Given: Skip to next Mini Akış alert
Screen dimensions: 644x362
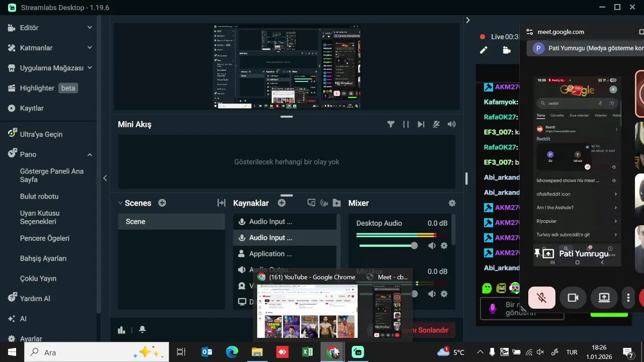Looking at the screenshot, I should pos(421,124).
